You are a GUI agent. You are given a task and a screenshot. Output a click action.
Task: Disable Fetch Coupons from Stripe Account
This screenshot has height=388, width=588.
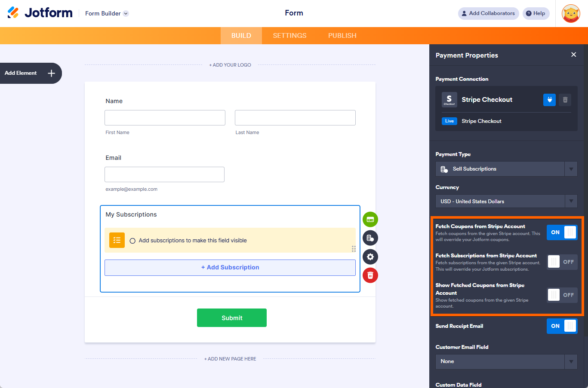coord(562,232)
